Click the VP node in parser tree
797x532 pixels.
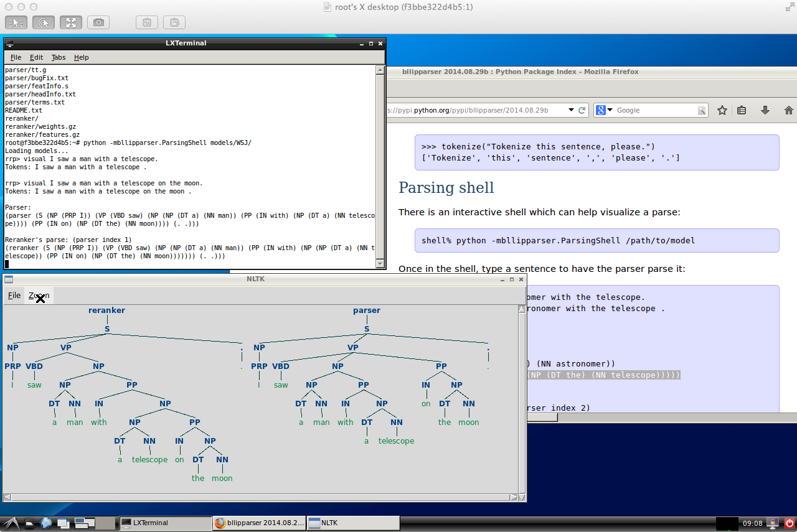pos(353,347)
